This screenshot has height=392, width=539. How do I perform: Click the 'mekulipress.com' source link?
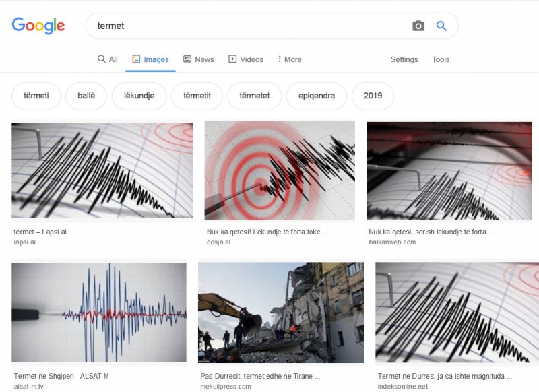pos(226,387)
